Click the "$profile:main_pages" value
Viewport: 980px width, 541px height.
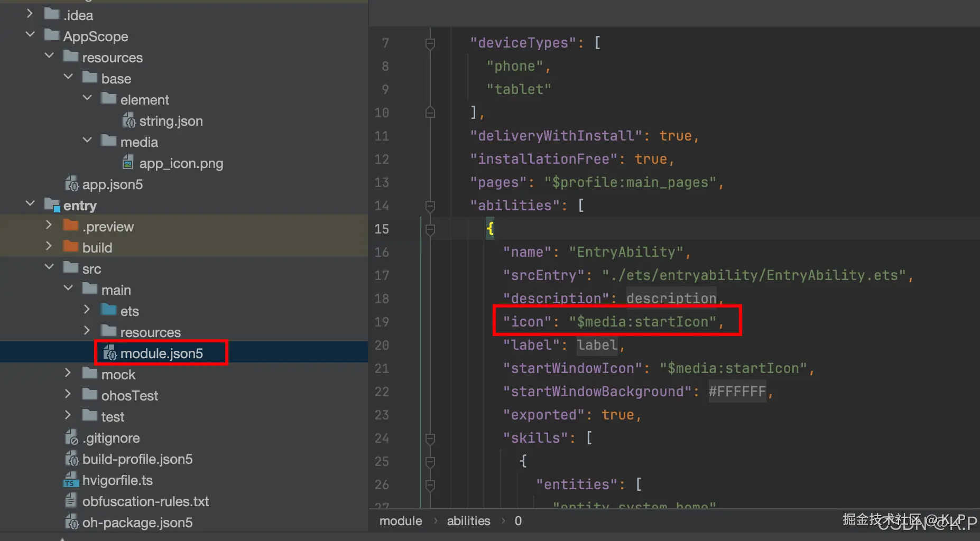630,182
